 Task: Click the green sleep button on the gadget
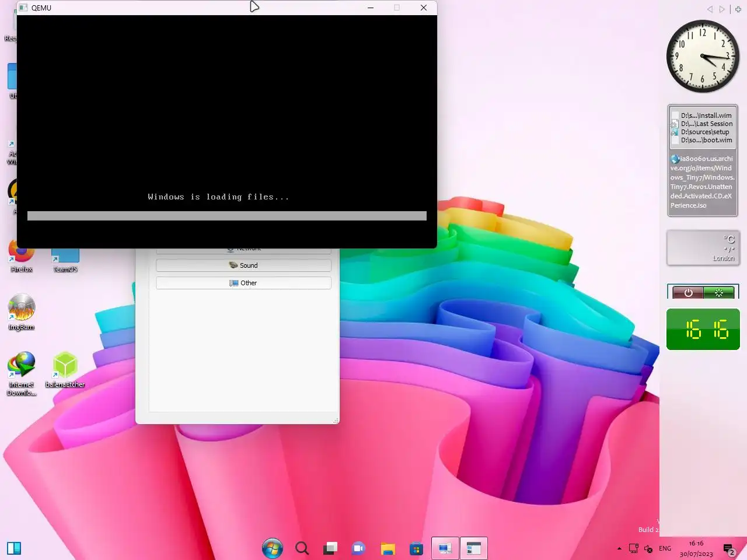pos(719,293)
